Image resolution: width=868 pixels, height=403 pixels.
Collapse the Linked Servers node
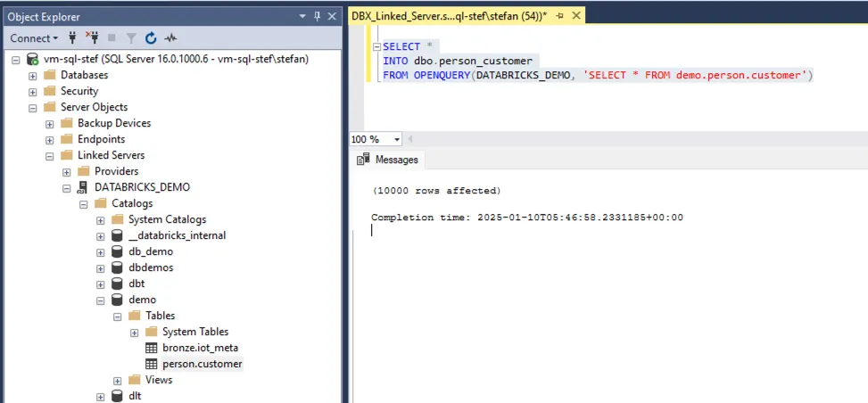(50, 155)
